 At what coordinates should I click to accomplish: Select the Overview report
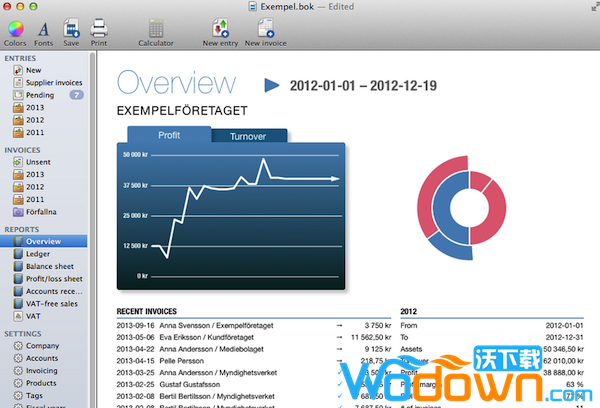pyautogui.click(x=43, y=241)
